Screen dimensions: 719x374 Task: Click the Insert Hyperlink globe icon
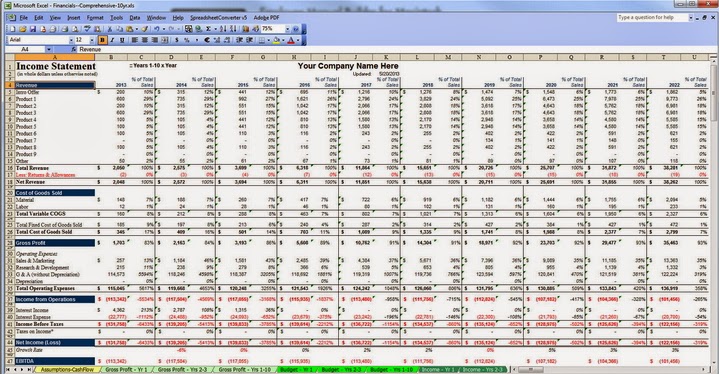coord(199,29)
